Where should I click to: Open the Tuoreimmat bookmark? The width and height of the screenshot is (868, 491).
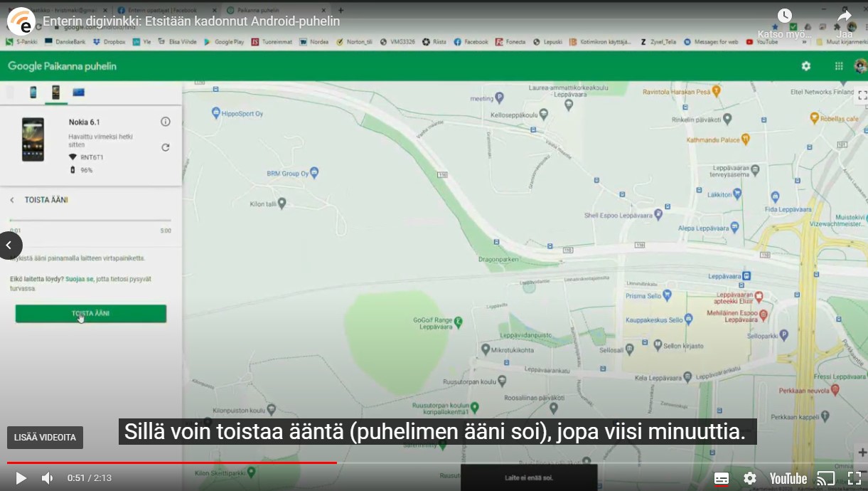tap(272, 42)
